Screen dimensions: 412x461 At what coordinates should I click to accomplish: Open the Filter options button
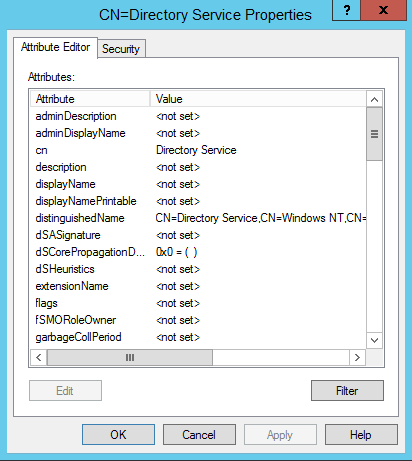tap(347, 390)
